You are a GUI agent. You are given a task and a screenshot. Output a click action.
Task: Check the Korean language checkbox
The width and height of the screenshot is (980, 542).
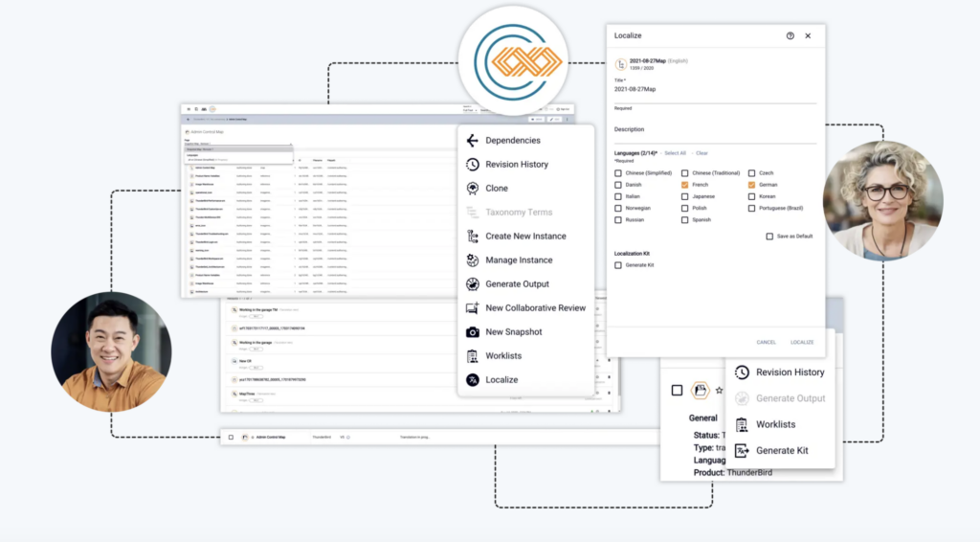[752, 197]
